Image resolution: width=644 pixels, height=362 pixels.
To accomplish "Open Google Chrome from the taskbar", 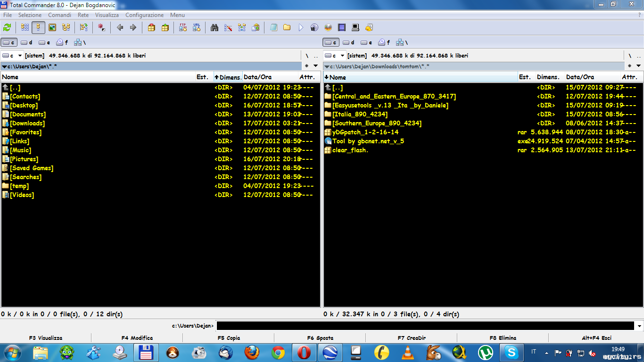I will (278, 353).
